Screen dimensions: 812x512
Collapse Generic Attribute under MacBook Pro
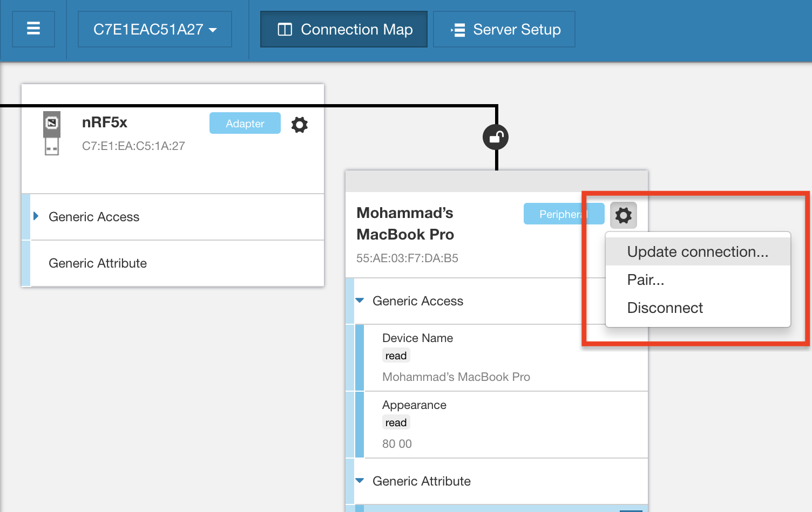coord(360,481)
